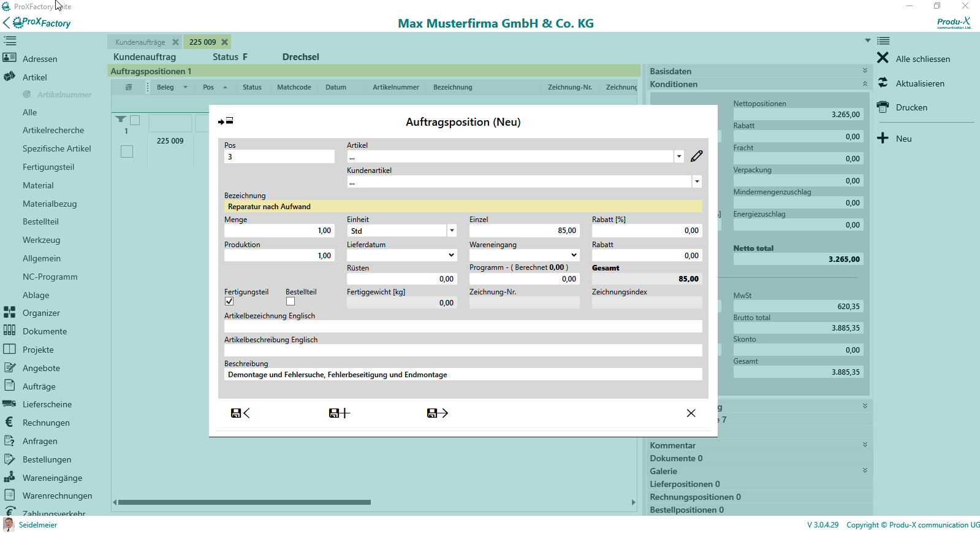Click the Warenrechnungen sidebar icon
Image resolution: width=980 pixels, height=533 pixels.
9,494
